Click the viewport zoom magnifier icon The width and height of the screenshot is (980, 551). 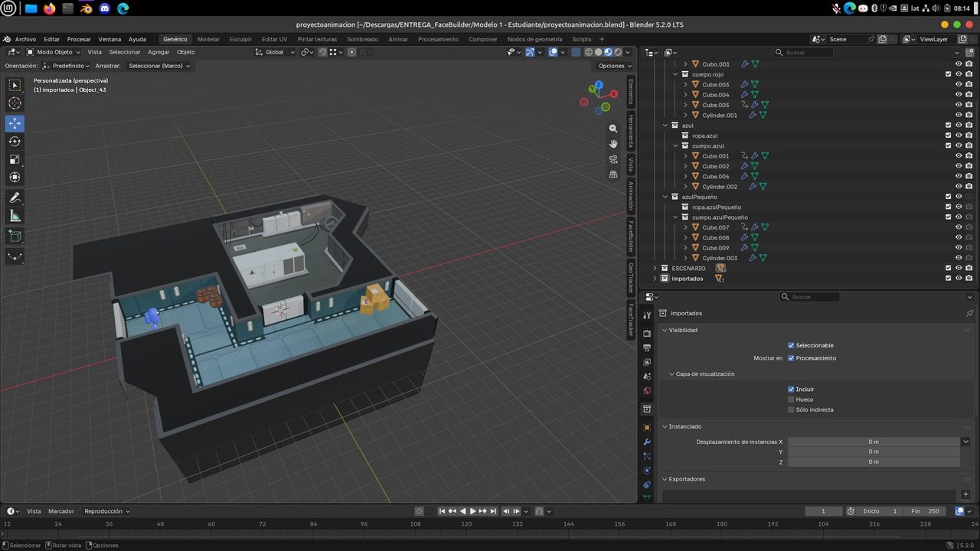(x=613, y=129)
